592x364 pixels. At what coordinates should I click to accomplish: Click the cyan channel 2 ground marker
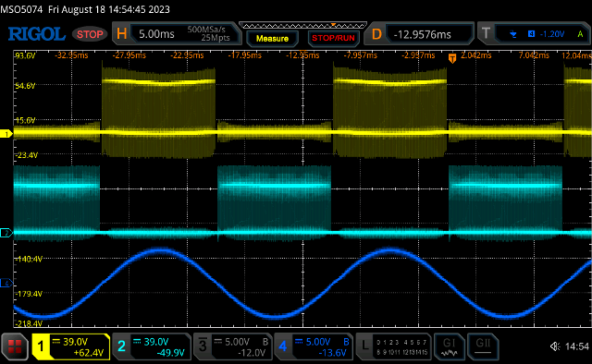click(6, 233)
